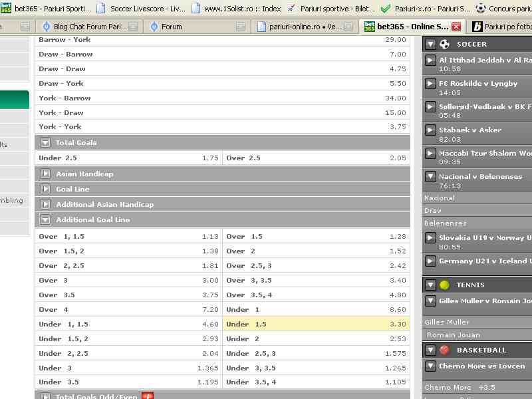Click the tennis ball icon
This screenshot has width=532, height=399.
[x=444, y=285]
